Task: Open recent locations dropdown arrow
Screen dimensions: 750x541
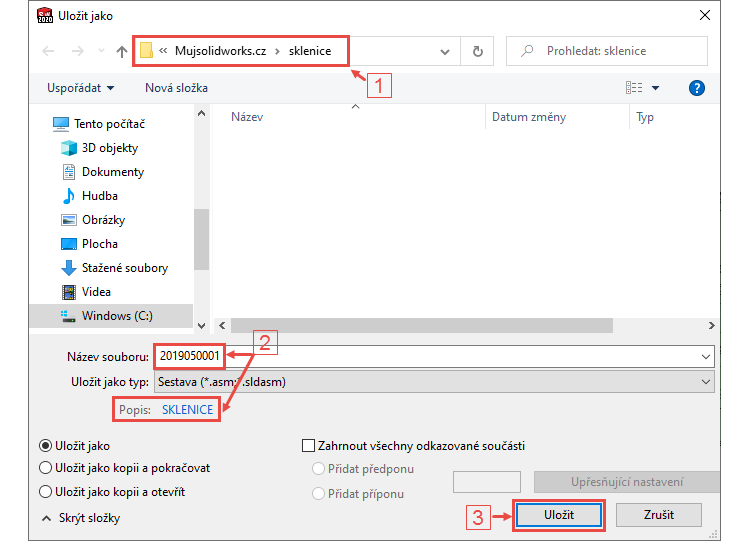Action: (x=101, y=51)
